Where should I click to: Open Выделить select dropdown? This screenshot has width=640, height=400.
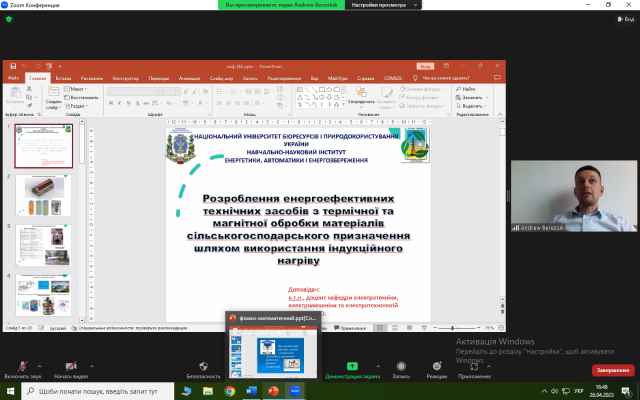pyautogui.click(x=471, y=106)
